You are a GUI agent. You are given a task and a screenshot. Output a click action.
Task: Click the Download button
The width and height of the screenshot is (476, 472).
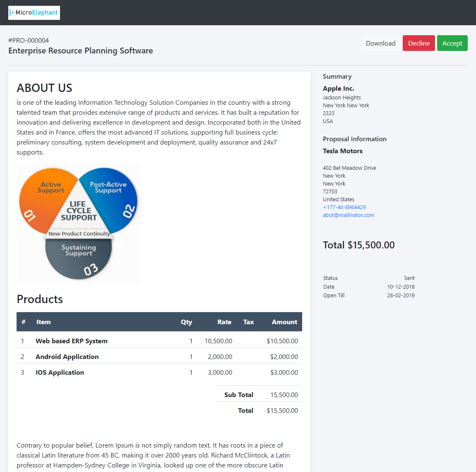380,43
